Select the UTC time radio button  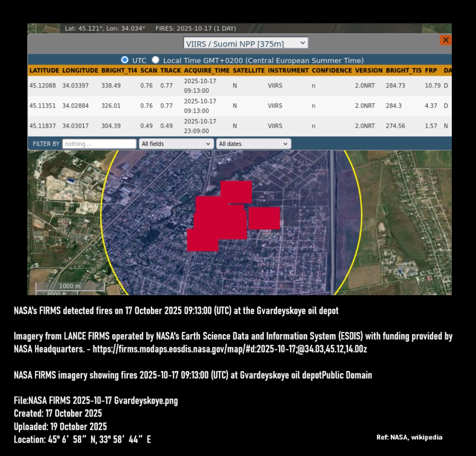125,60
